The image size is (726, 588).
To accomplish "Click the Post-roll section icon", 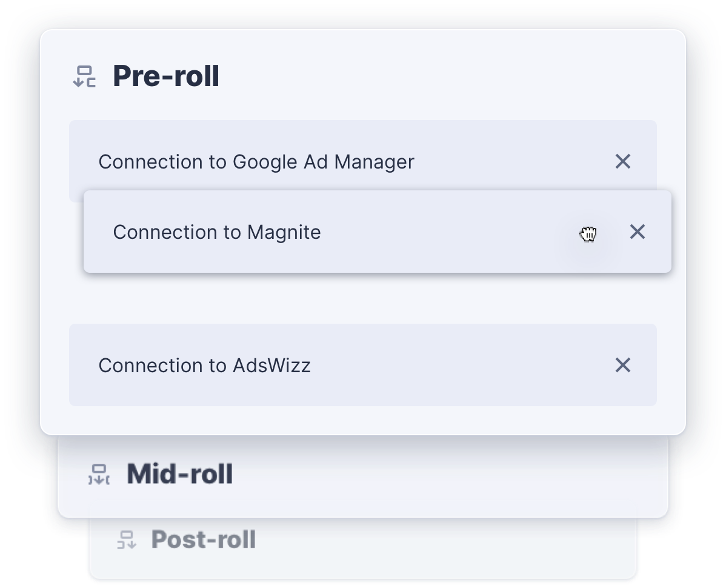I will pyautogui.click(x=127, y=540).
